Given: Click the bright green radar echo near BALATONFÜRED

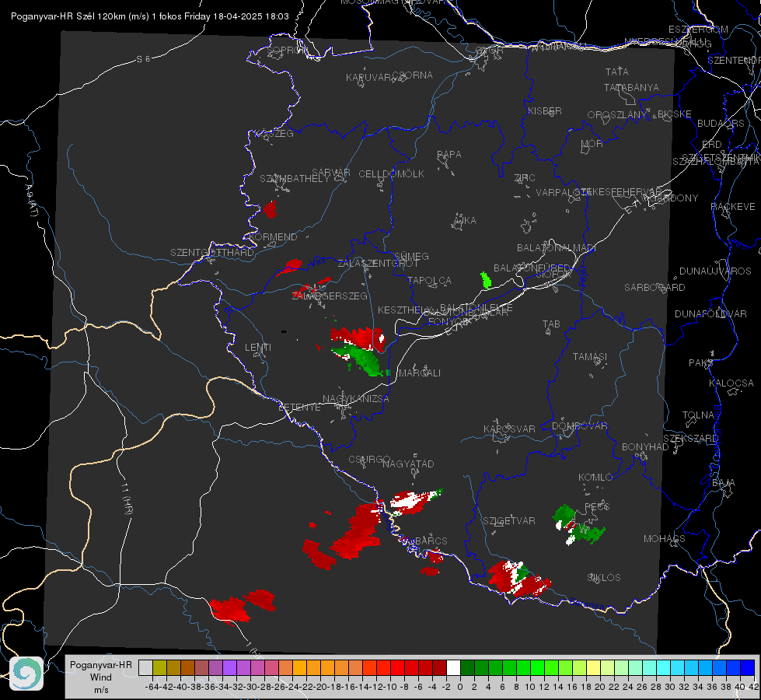Looking at the screenshot, I should 485,280.
